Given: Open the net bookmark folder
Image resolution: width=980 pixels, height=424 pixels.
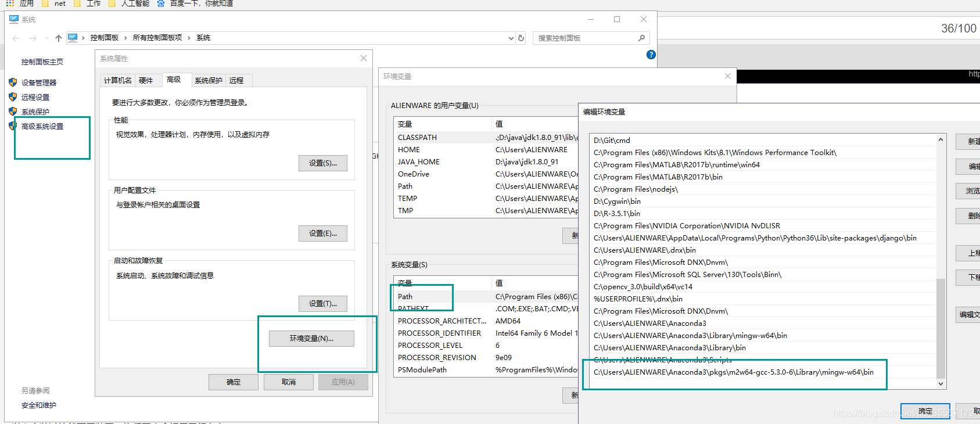Looking at the screenshot, I should point(54,3).
